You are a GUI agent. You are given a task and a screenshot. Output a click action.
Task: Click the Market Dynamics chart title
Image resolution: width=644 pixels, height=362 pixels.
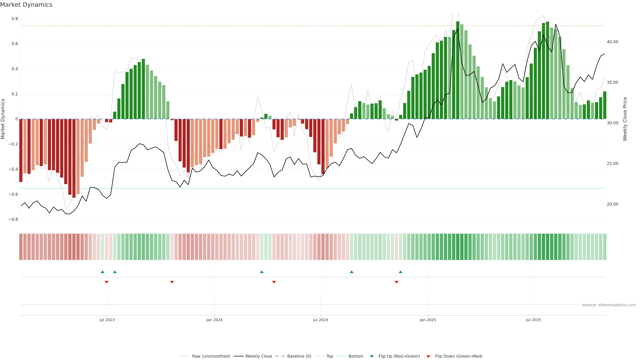point(26,5)
